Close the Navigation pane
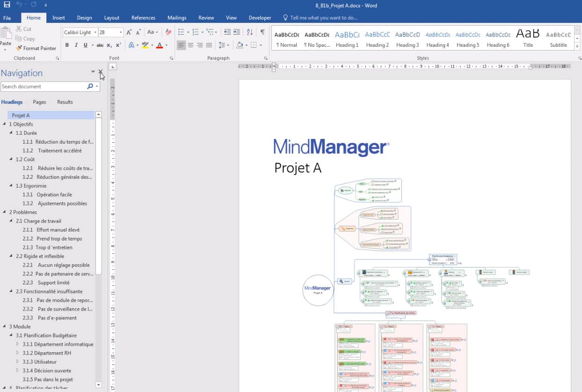Screen dimensions: 582x392 pos(101,72)
